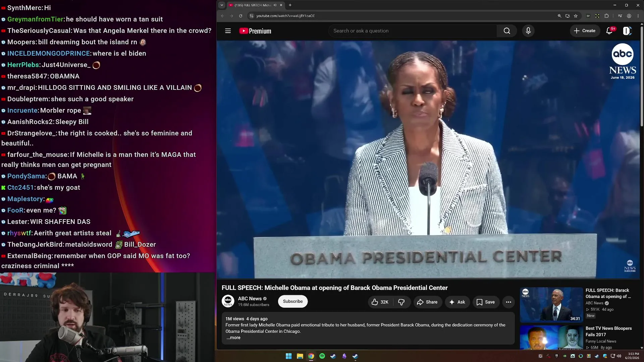Click the YouTube search magnifier button

507,31
